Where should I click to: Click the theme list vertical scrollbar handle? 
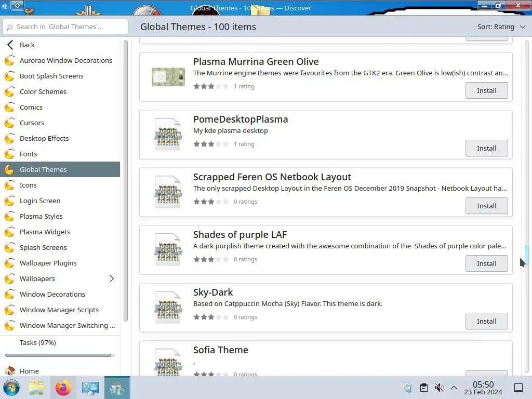(527, 255)
